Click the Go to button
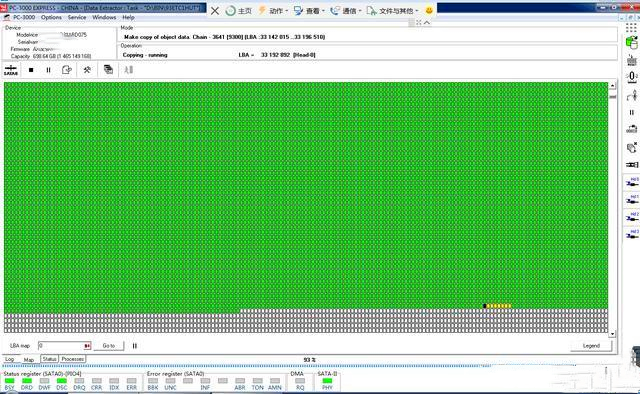This screenshot has height=394, width=640. pyautogui.click(x=109, y=346)
